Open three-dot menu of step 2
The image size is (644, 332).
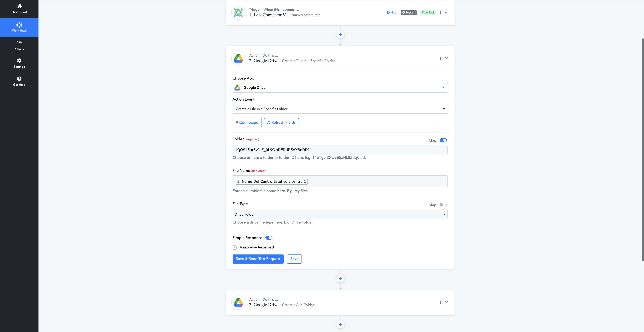tap(440, 59)
